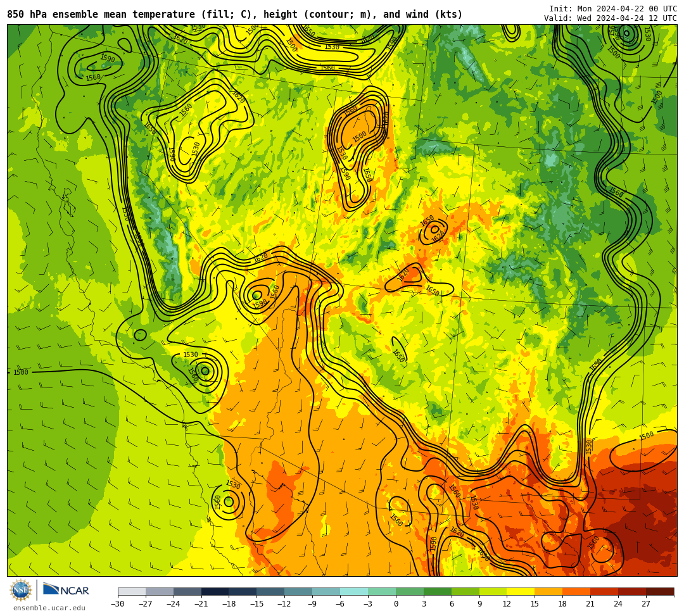Click the 18 colorbar tick label
This screenshot has height=616, width=684.
click(563, 604)
